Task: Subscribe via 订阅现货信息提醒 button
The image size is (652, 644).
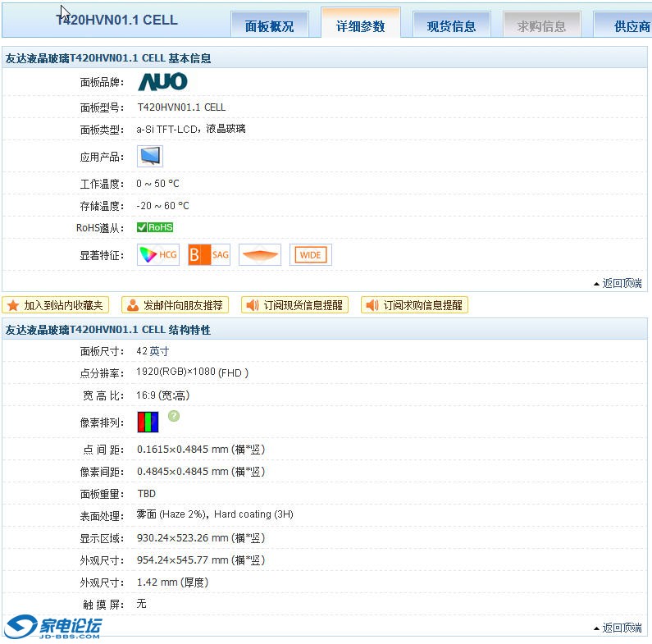Action: point(295,305)
